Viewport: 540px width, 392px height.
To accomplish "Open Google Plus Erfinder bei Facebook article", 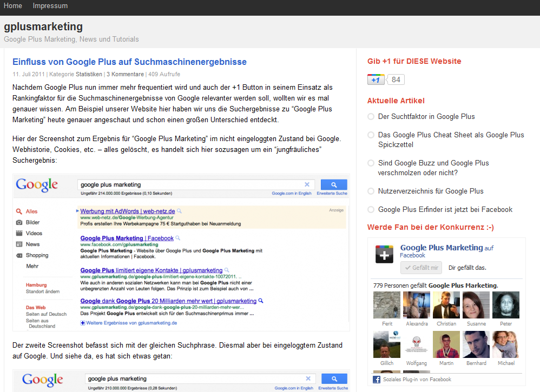I will pyautogui.click(x=445, y=209).
